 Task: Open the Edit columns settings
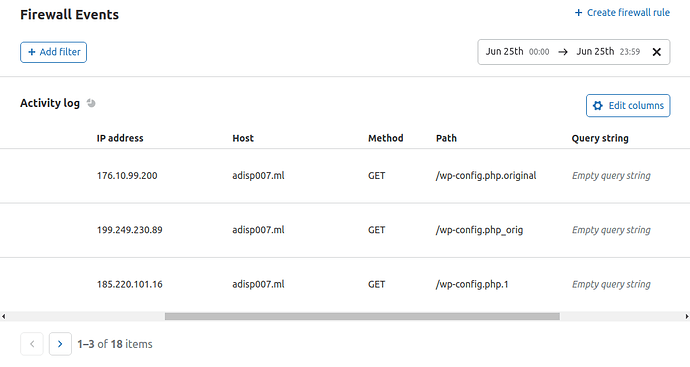click(x=628, y=106)
